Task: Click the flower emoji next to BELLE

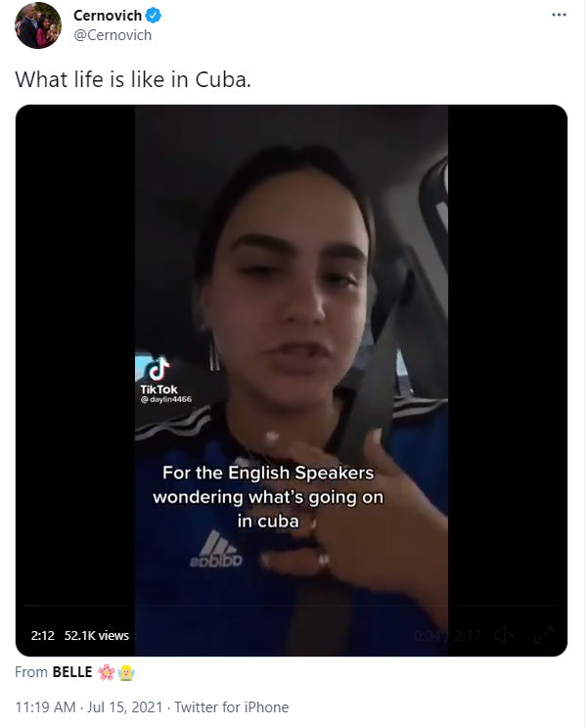Action: [107, 672]
